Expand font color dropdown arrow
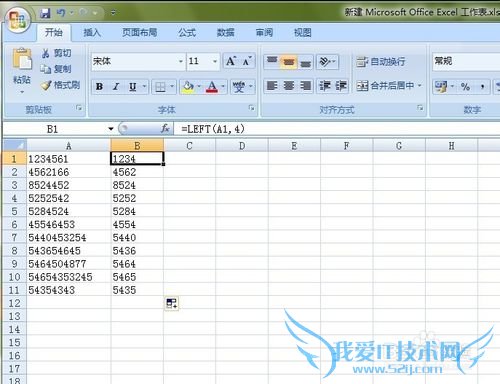 [x=223, y=87]
